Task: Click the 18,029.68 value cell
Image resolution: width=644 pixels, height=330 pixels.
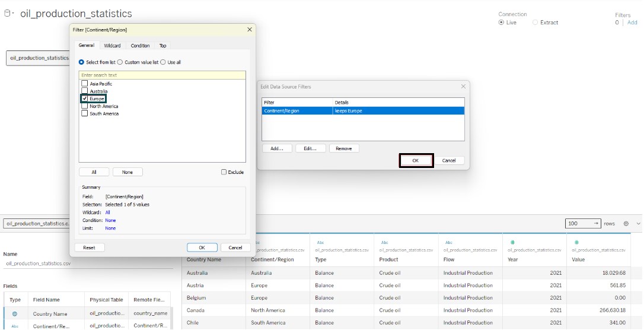Action: pos(598,273)
